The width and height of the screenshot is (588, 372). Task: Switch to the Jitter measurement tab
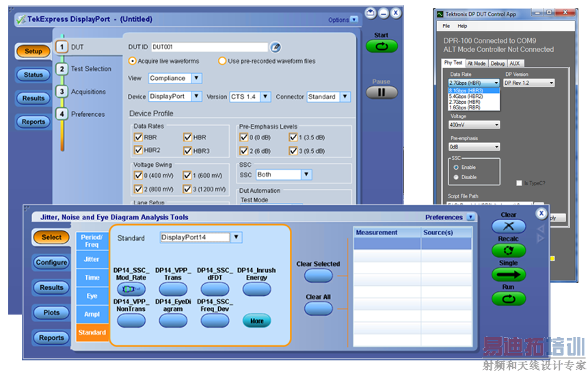click(92, 259)
